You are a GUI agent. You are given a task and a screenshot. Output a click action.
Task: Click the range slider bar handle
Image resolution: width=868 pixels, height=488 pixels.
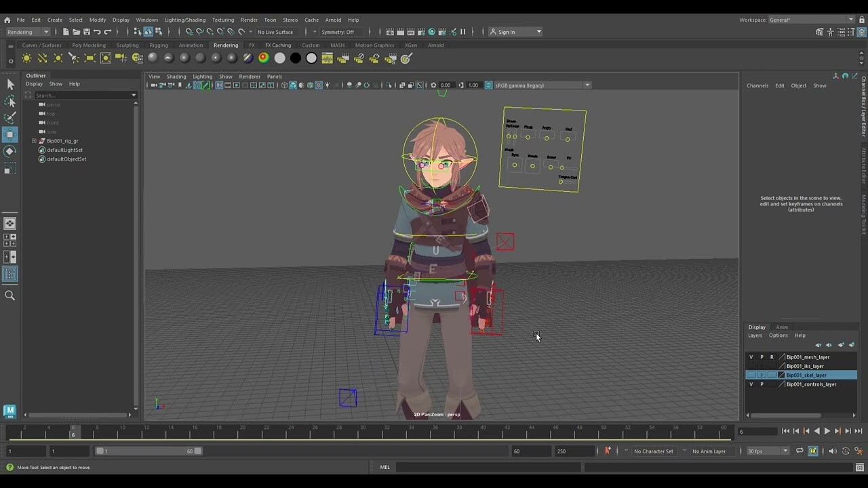click(149, 451)
